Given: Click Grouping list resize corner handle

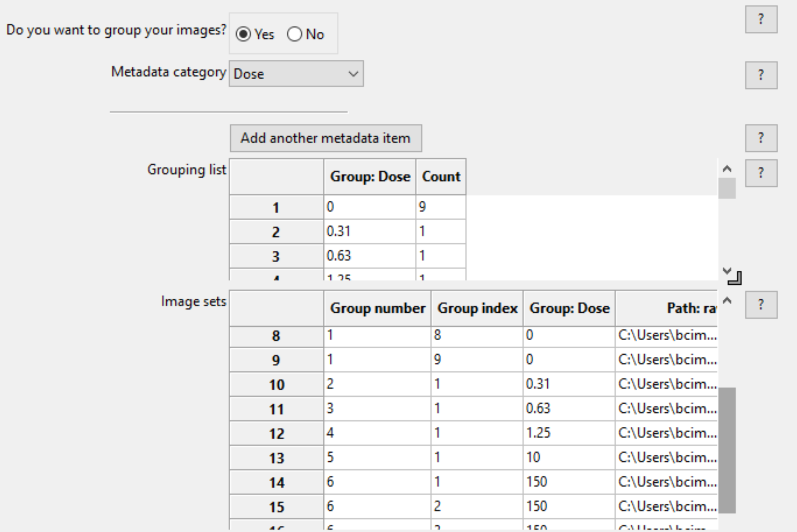Looking at the screenshot, I should pos(735,278).
